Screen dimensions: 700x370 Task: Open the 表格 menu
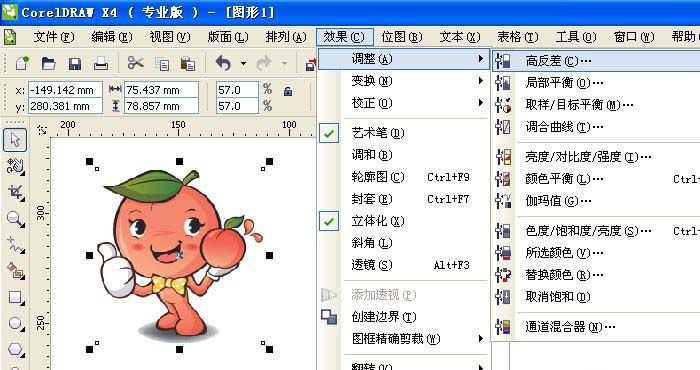tap(518, 37)
